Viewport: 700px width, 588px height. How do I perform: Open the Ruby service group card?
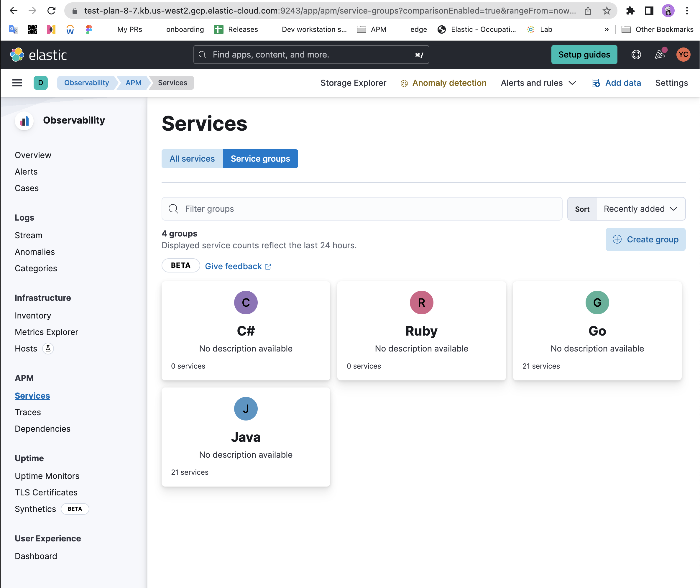click(x=421, y=330)
